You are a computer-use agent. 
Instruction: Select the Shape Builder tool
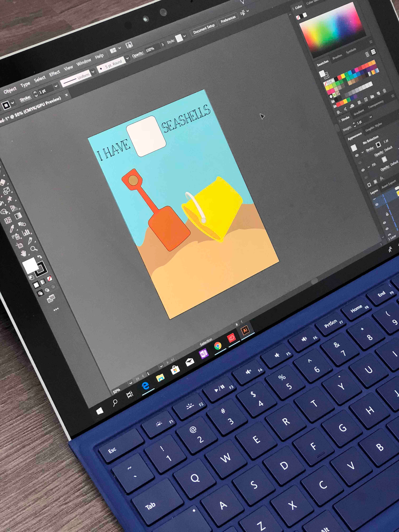click(x=4, y=212)
